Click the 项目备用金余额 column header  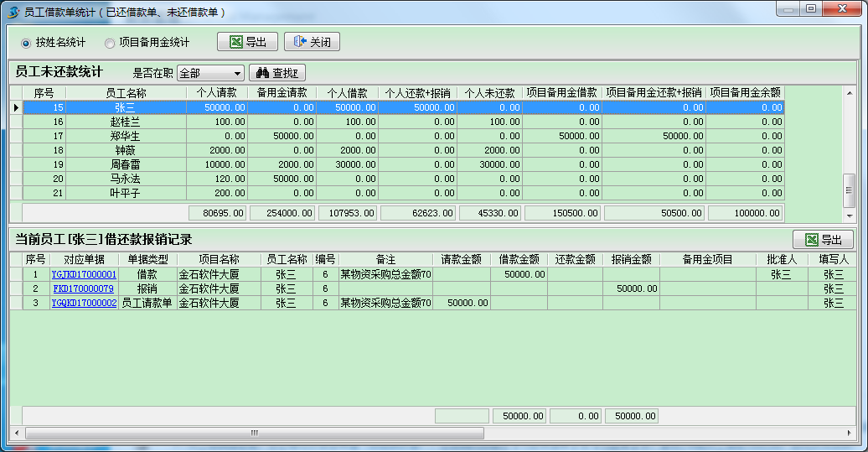coord(745,93)
